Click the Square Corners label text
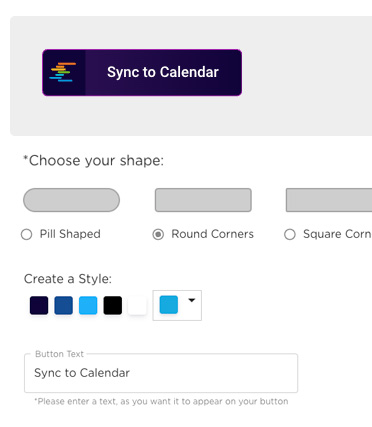The width and height of the screenshot is (372, 427). pyautogui.click(x=337, y=234)
